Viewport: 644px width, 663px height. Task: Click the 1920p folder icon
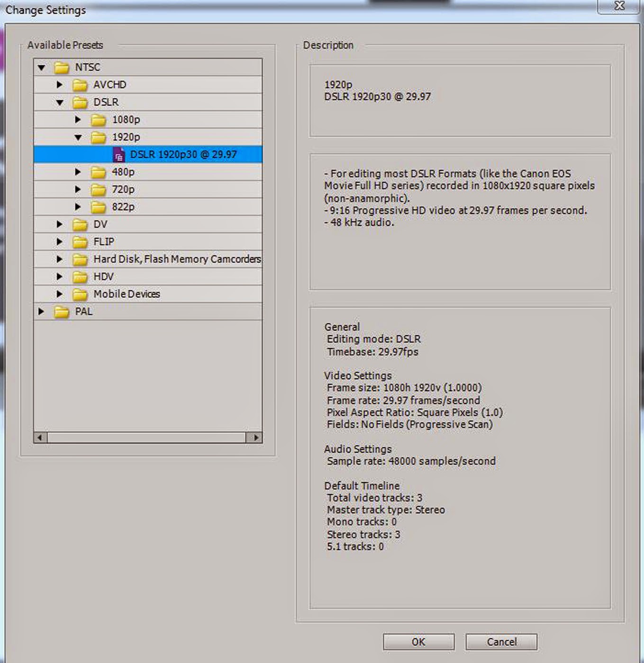[x=99, y=137]
